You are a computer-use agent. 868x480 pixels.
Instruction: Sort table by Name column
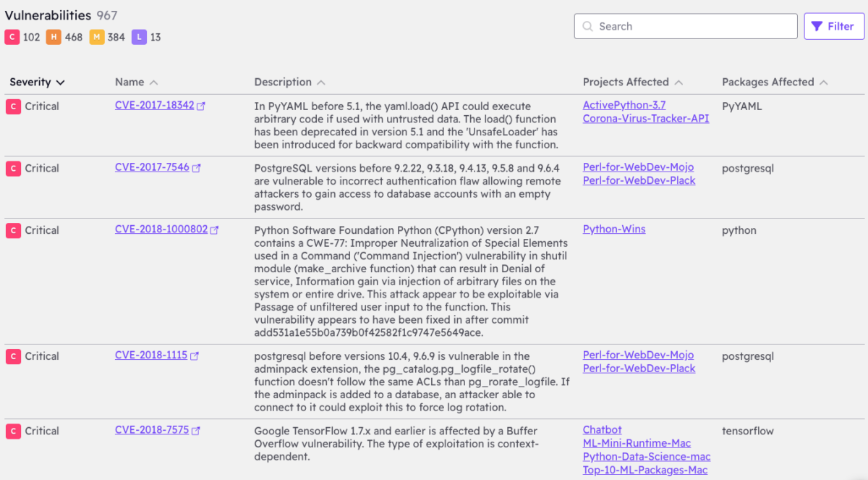click(x=153, y=83)
